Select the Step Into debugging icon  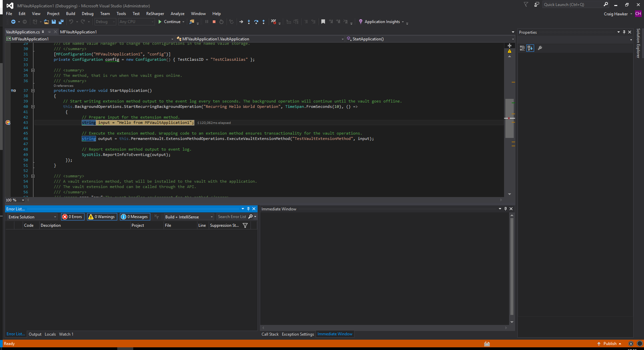pos(249,22)
